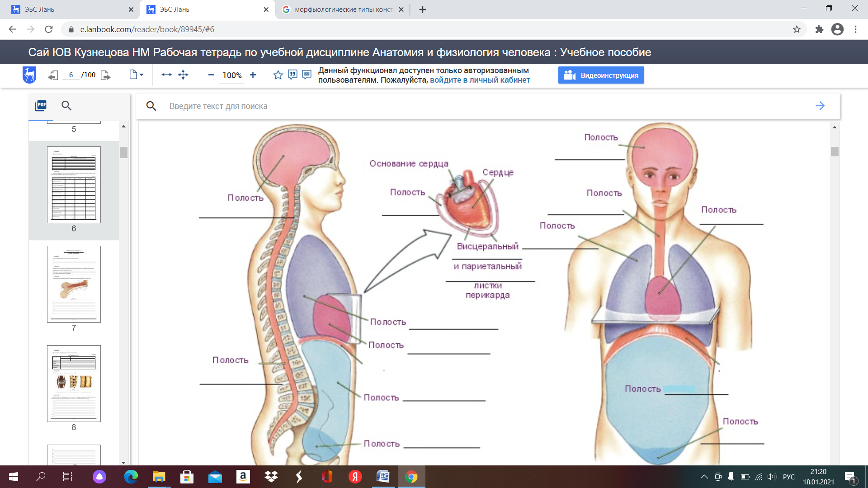Viewport: 868px width, 488px height.
Task: Zoom out with the minus button
Action: pos(211,75)
